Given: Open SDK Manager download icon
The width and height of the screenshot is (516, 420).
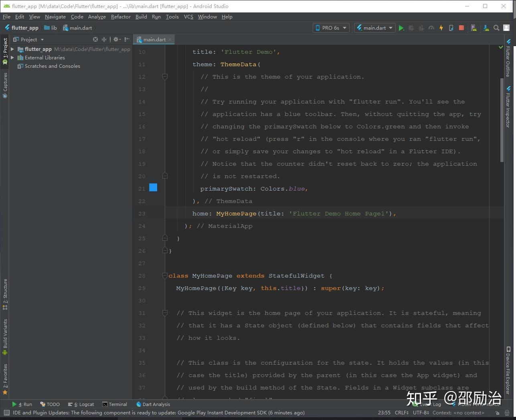Looking at the screenshot, I should pos(486,28).
